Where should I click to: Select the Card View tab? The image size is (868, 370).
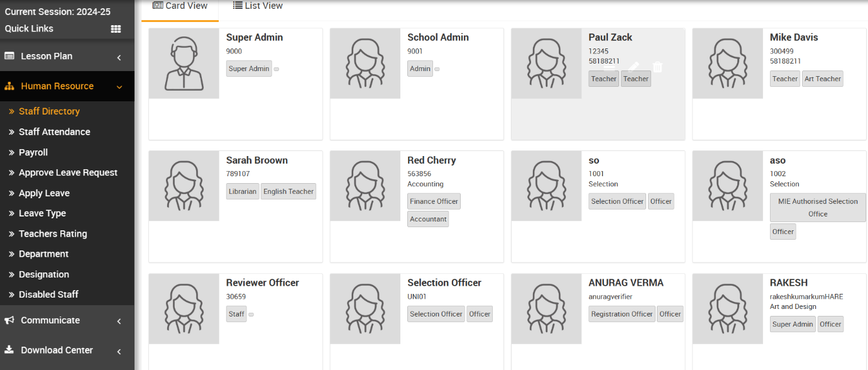pyautogui.click(x=180, y=6)
